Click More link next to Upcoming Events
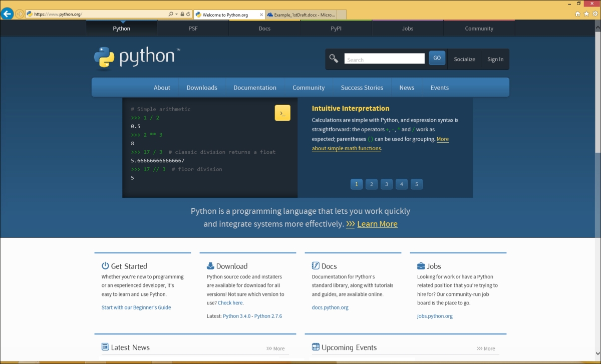This screenshot has width=601, height=364. [486, 348]
